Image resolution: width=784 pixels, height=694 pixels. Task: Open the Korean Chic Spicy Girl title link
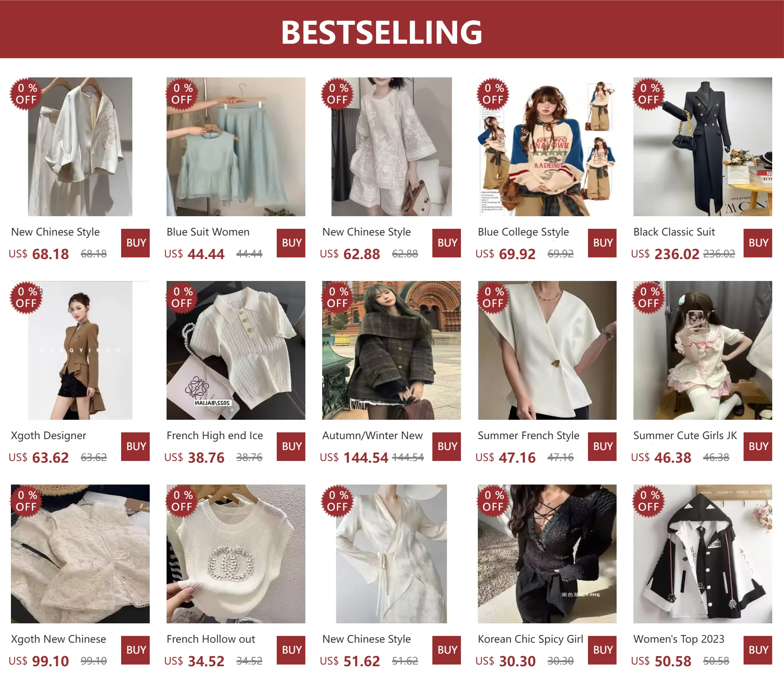pos(530,639)
